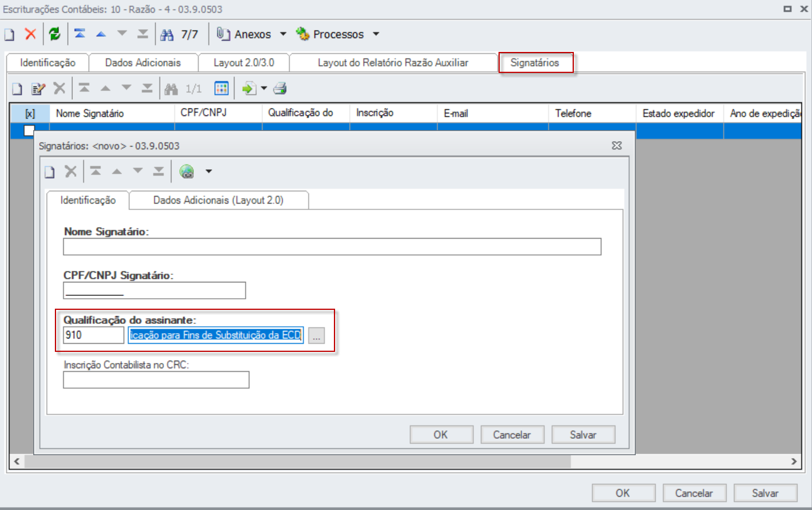The height and width of the screenshot is (510, 812).
Task: Click the Nome Signatário input field
Action: pyautogui.click(x=332, y=247)
